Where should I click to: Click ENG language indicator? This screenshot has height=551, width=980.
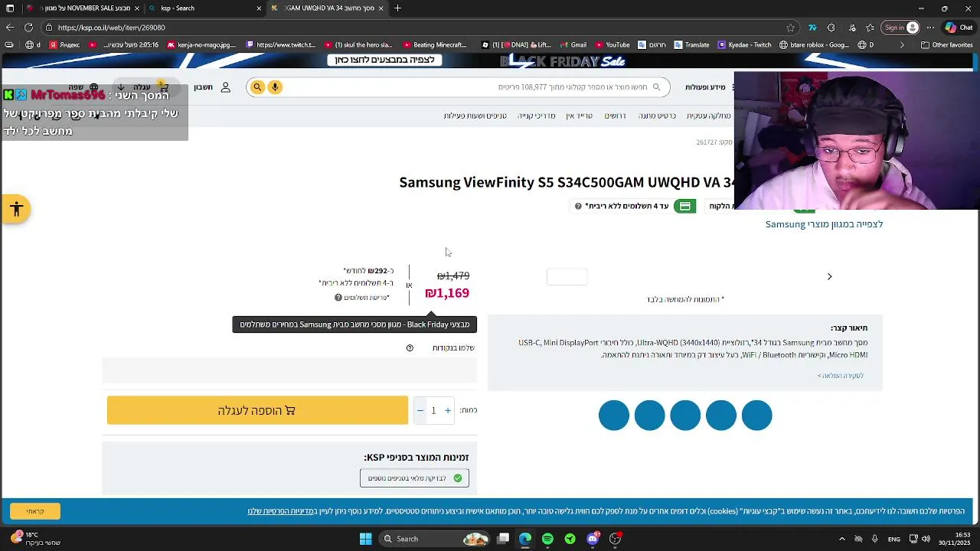(893, 540)
